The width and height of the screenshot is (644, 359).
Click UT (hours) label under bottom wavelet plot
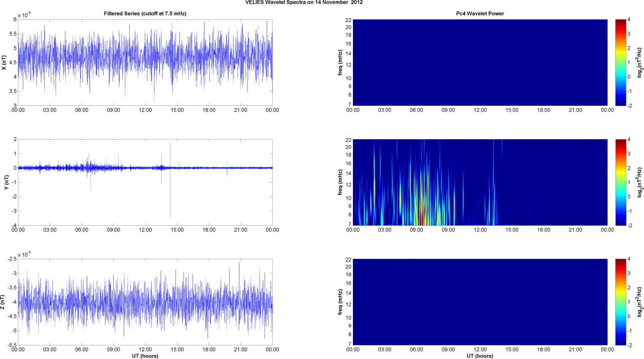tap(480, 356)
